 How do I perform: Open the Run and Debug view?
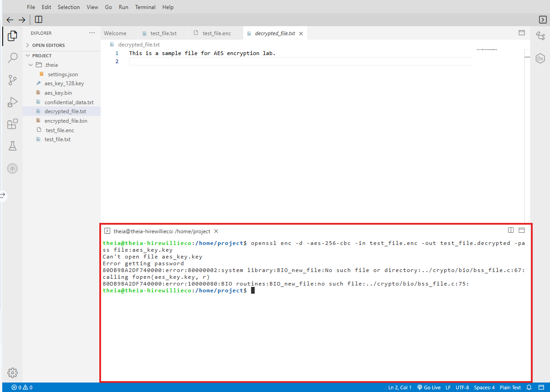tap(13, 102)
